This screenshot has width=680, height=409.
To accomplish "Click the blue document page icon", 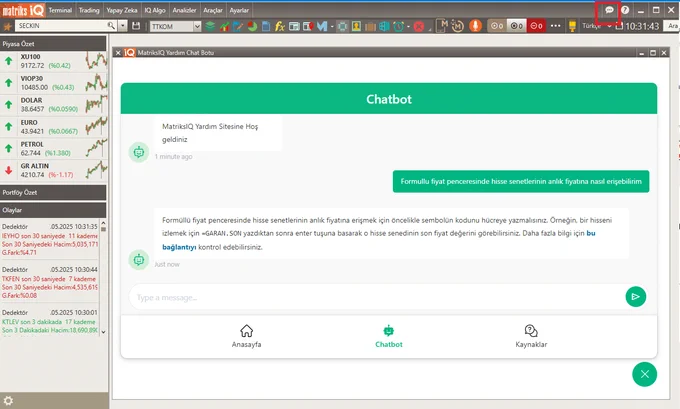I will click(266, 26).
